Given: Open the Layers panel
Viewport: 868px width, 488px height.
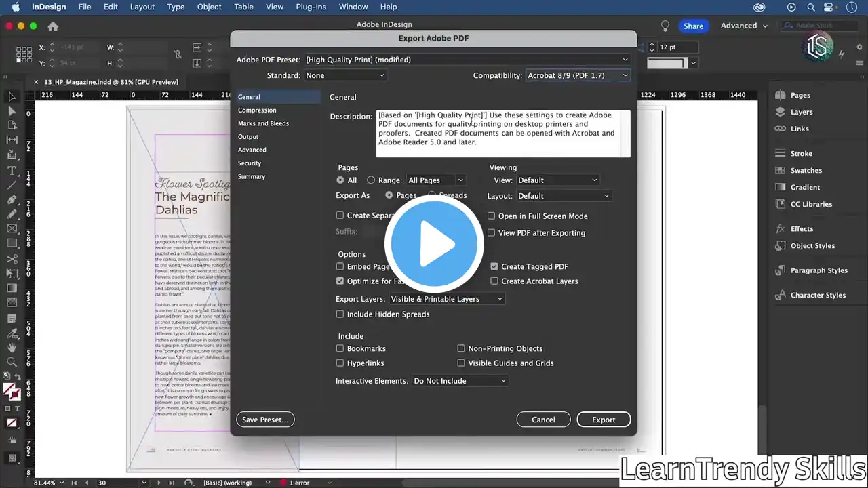Looking at the screenshot, I should 793,112.
